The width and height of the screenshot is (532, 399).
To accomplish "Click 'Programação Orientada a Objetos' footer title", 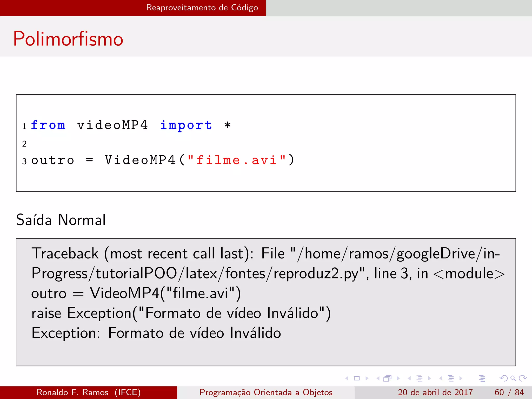I will tap(266, 392).
